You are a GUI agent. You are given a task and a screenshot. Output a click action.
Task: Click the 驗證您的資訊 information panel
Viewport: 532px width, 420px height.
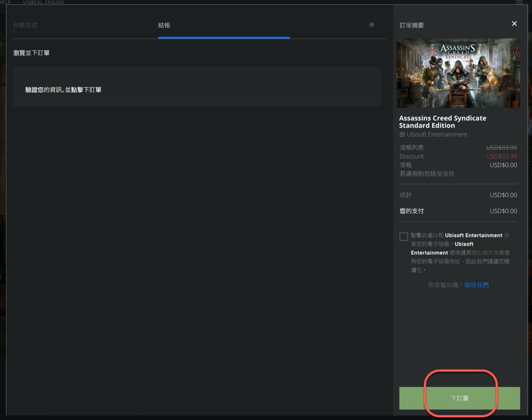pos(196,90)
